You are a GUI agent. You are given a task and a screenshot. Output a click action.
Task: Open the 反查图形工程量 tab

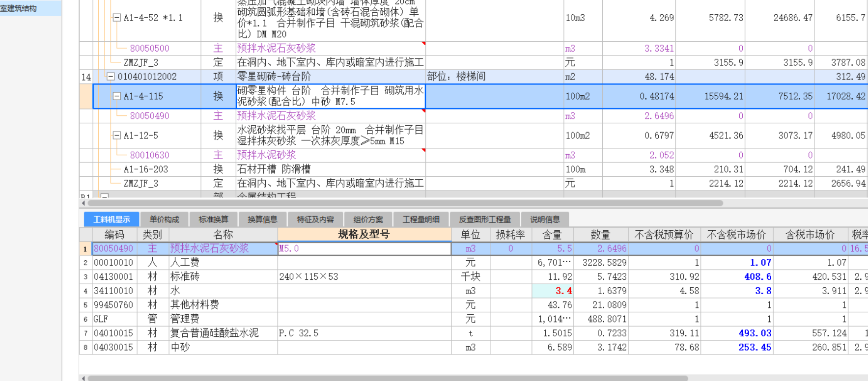485,219
